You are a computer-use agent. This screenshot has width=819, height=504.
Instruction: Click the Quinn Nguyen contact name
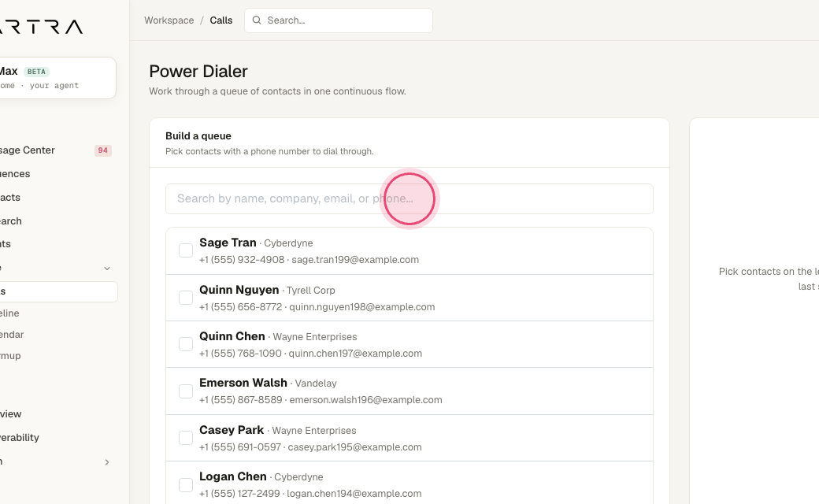(239, 289)
